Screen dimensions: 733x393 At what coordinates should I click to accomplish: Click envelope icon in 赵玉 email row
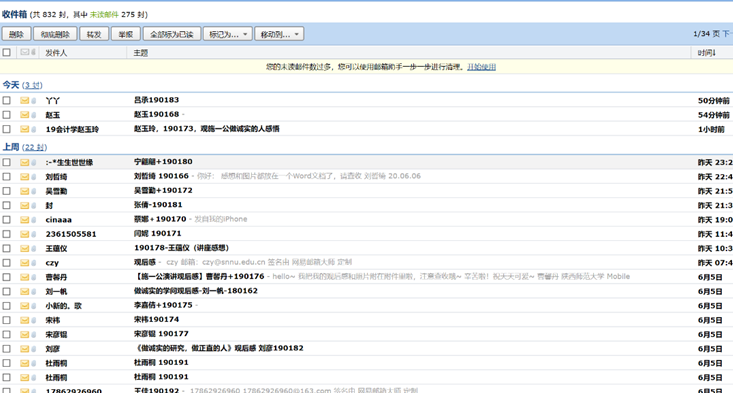(24, 115)
